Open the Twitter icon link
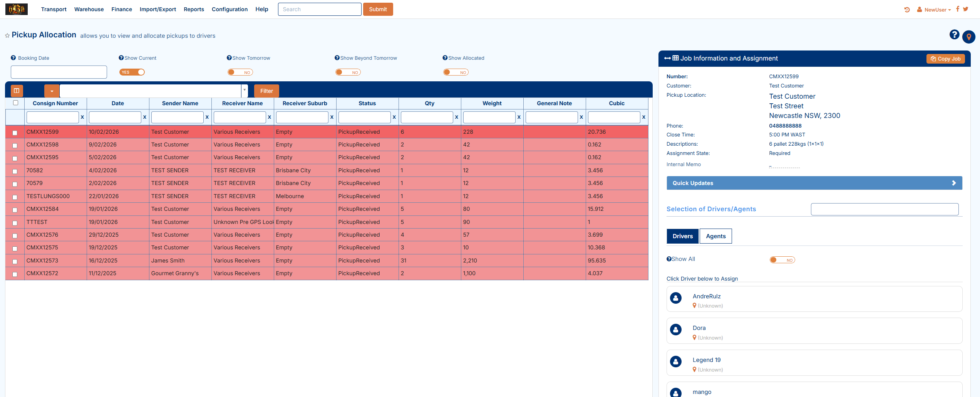Screen dimensions: 980x397 (x=966, y=9)
